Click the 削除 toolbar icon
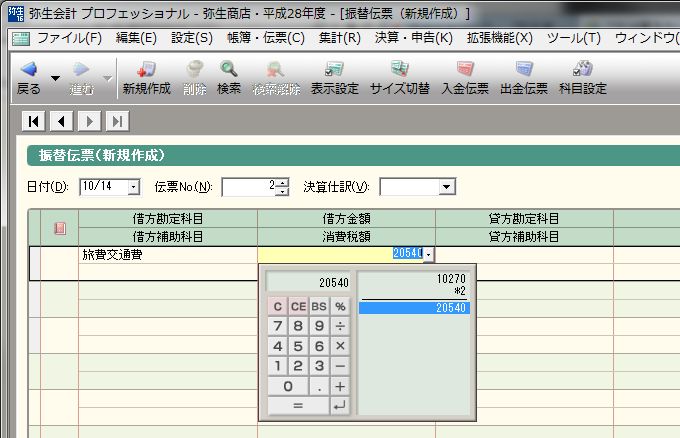The width and height of the screenshot is (680, 438). coord(194,78)
